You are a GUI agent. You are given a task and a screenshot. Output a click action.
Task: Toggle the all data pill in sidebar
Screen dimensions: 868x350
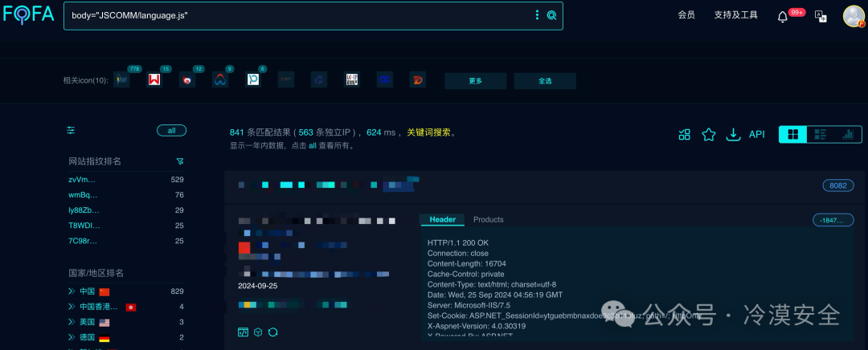(172, 131)
